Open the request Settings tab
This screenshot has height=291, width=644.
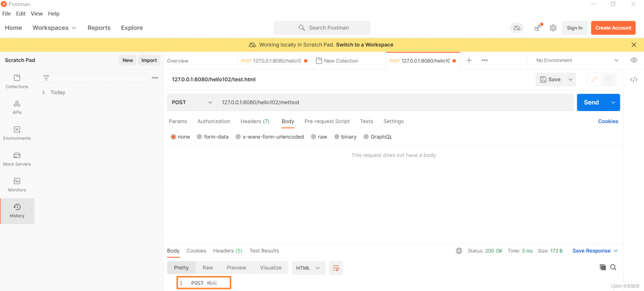(393, 122)
